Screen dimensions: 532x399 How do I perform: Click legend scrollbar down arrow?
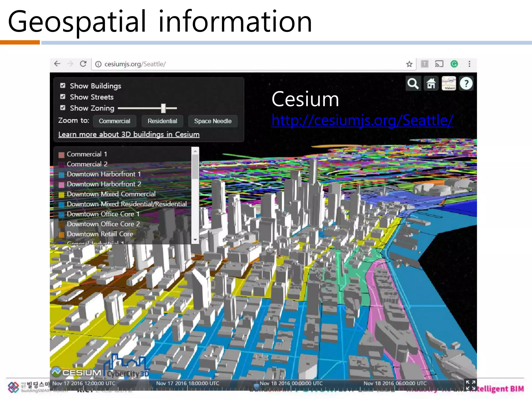tap(195, 240)
